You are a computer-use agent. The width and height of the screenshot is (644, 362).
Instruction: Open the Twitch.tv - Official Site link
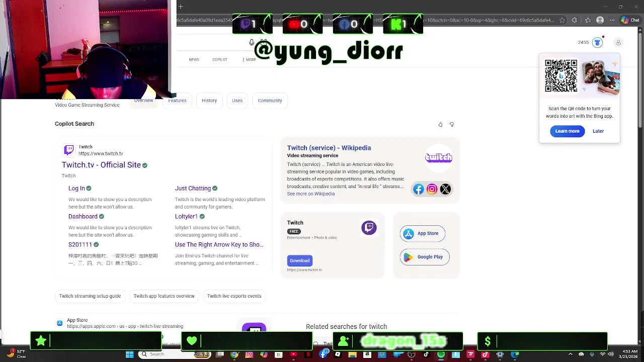pyautogui.click(x=101, y=165)
